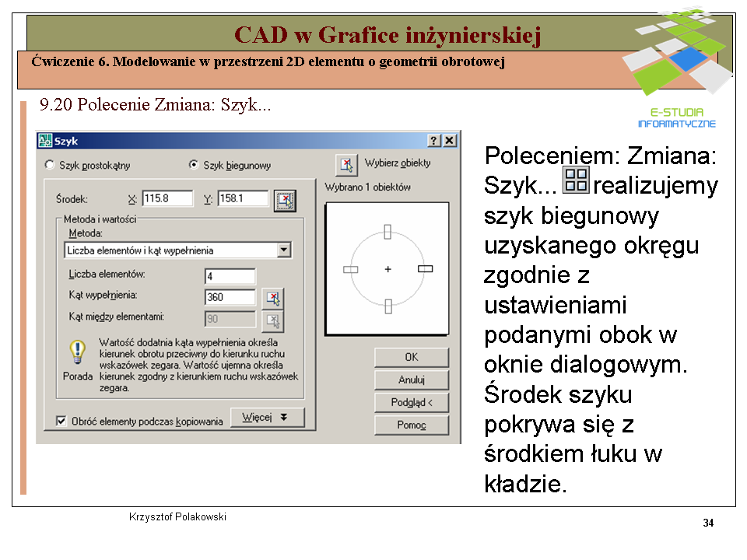
Task: Expand the dialog with Więcej button
Action: (x=267, y=418)
